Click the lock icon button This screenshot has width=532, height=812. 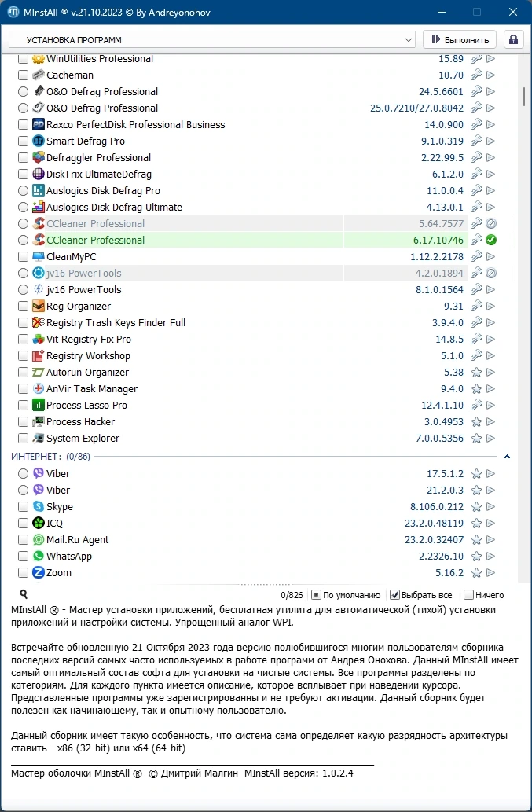point(513,39)
